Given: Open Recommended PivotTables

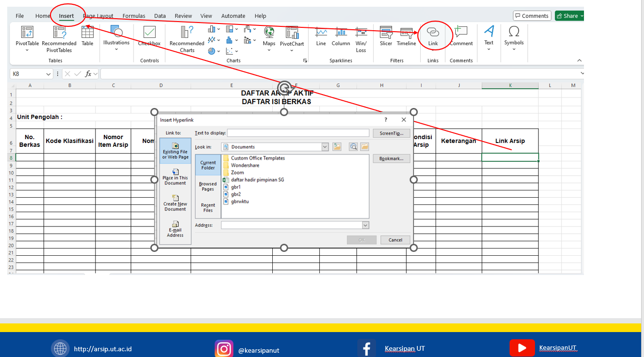Looking at the screenshot, I should click(59, 33).
